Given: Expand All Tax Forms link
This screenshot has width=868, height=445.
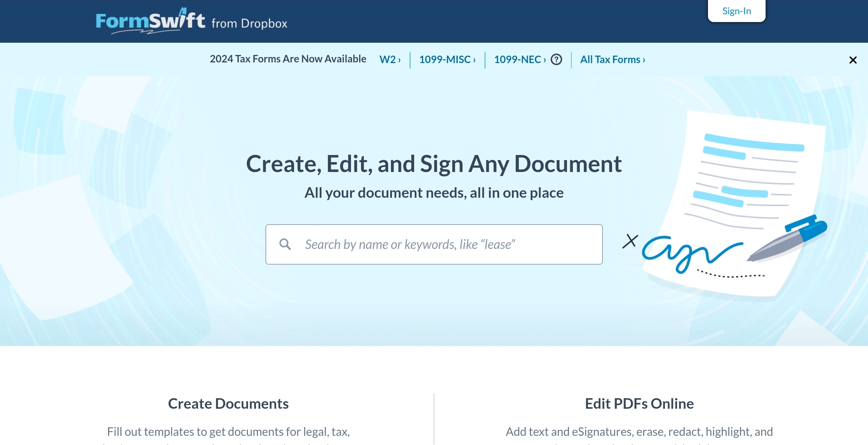Looking at the screenshot, I should (612, 60).
